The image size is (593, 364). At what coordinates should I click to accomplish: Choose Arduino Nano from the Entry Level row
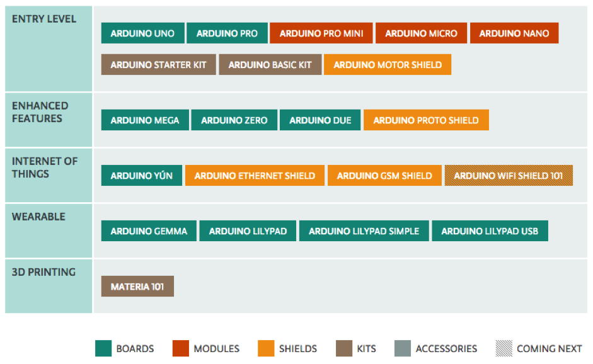click(x=514, y=33)
